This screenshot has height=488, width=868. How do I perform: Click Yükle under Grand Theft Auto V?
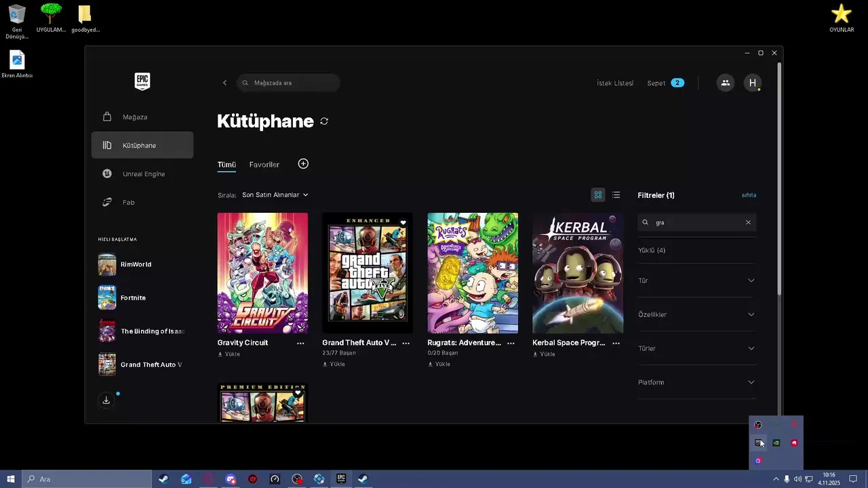334,364
